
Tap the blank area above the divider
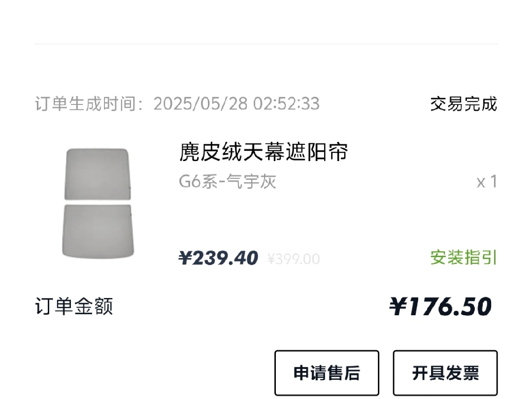point(266,21)
